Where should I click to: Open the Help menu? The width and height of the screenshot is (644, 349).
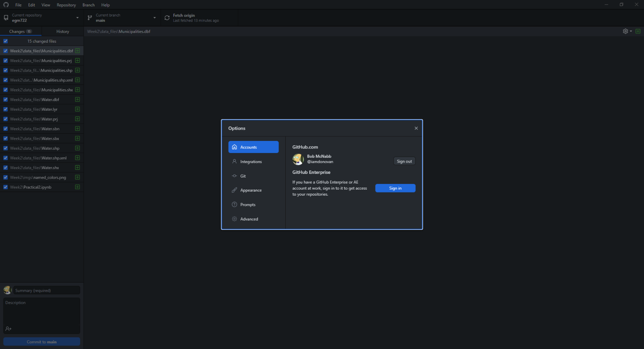[105, 5]
